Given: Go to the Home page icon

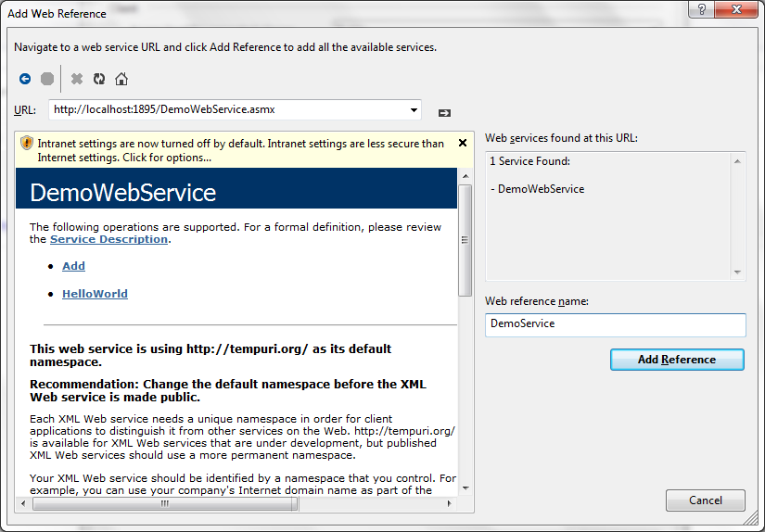Looking at the screenshot, I should (x=121, y=79).
